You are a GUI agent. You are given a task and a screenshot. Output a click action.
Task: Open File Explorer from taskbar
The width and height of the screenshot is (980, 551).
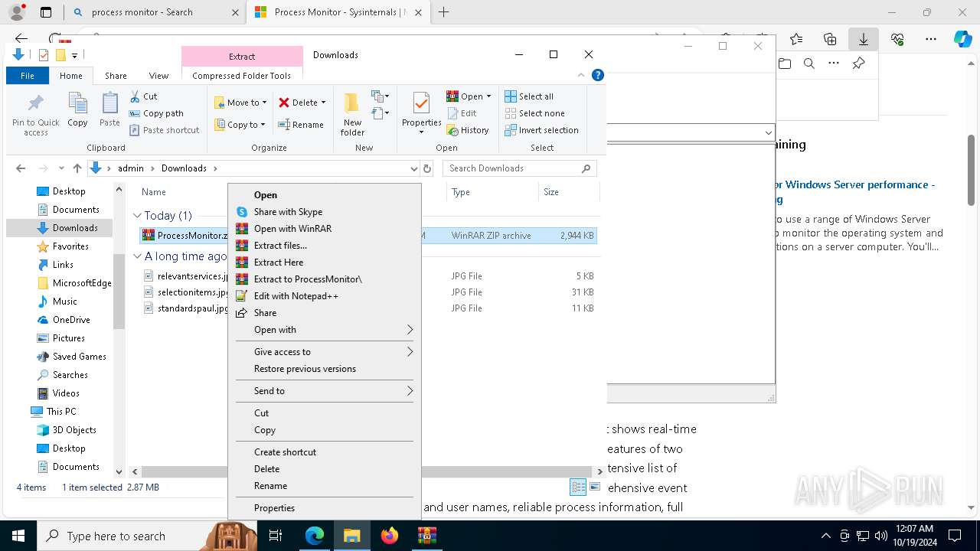351,536
